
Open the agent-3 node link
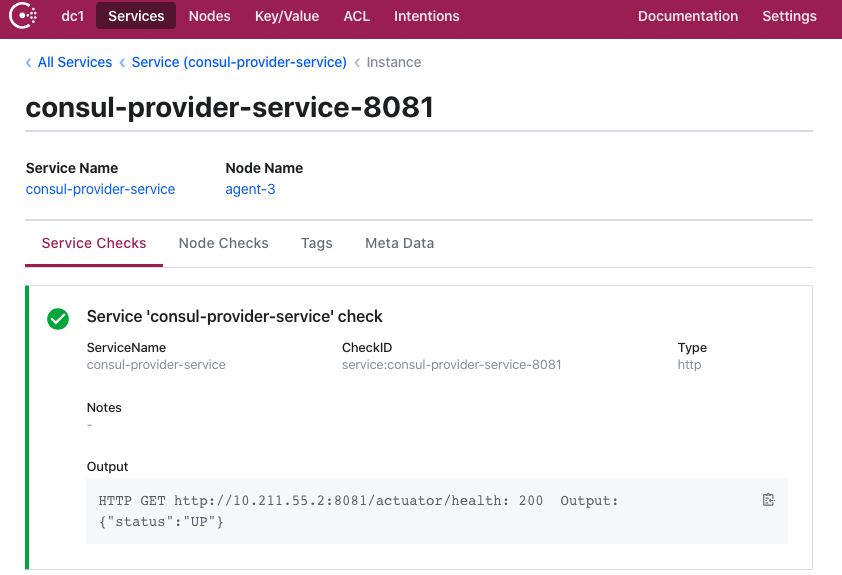[x=250, y=189]
